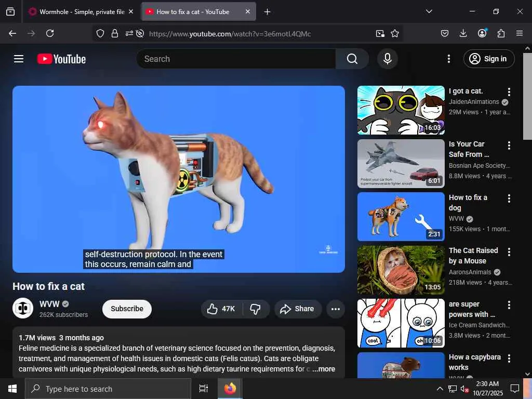
Task: Open 'The Cat Raised by a Mouse' title
Action: 473,256
